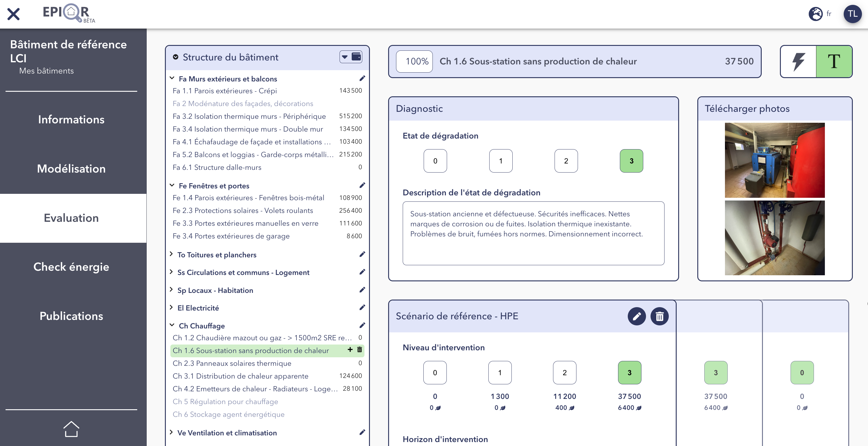Open the Check énergie menu section
The height and width of the screenshot is (446, 868).
(x=71, y=267)
